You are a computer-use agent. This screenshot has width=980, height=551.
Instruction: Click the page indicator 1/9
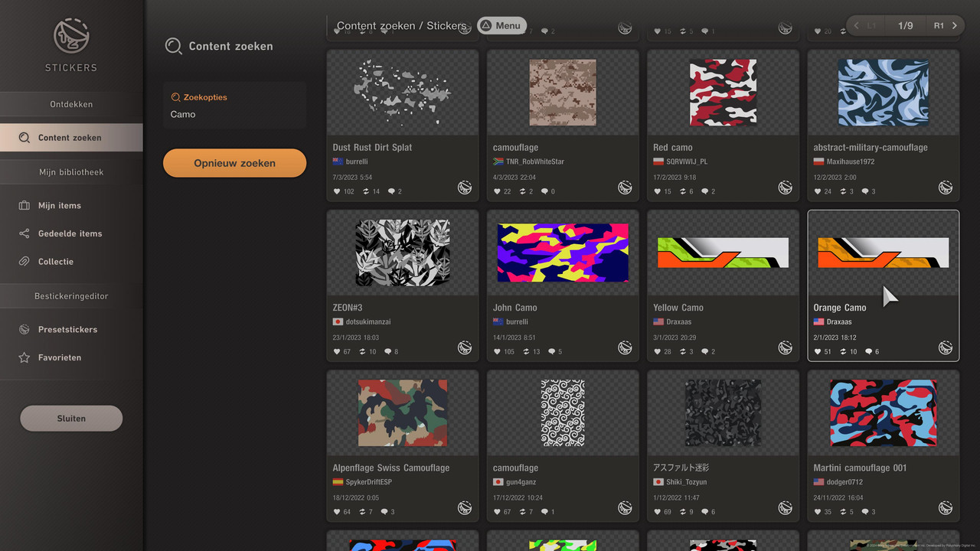[906, 25]
